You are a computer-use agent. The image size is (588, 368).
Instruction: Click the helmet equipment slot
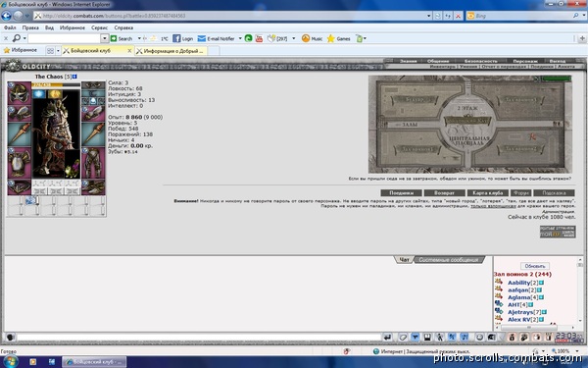tap(20, 93)
